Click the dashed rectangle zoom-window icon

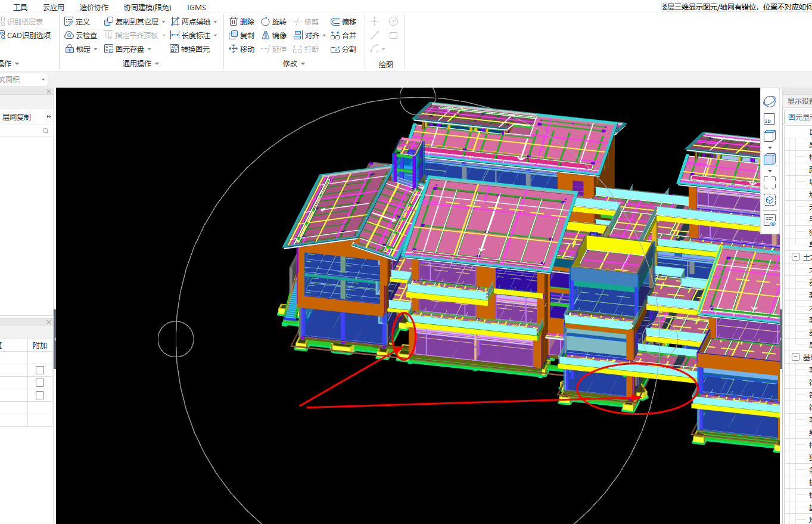(770, 182)
